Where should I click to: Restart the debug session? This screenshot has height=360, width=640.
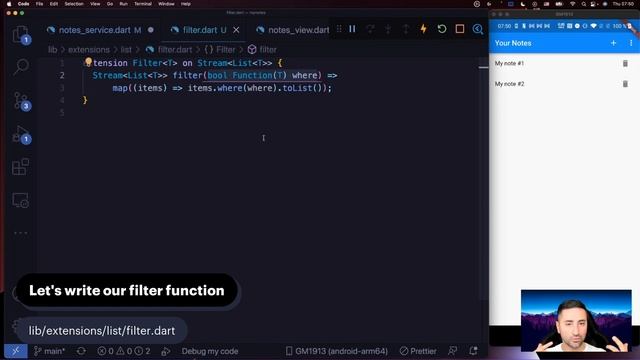(x=442, y=29)
